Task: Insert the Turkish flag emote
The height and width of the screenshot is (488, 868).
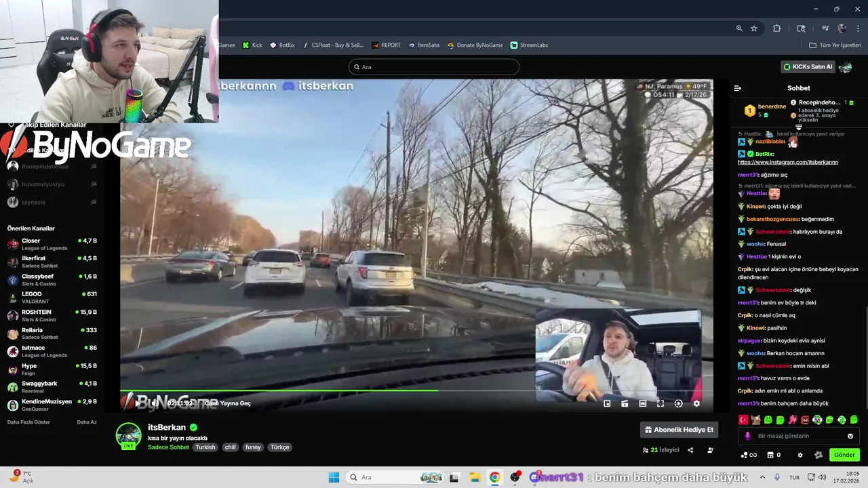Action: pyautogui.click(x=743, y=420)
